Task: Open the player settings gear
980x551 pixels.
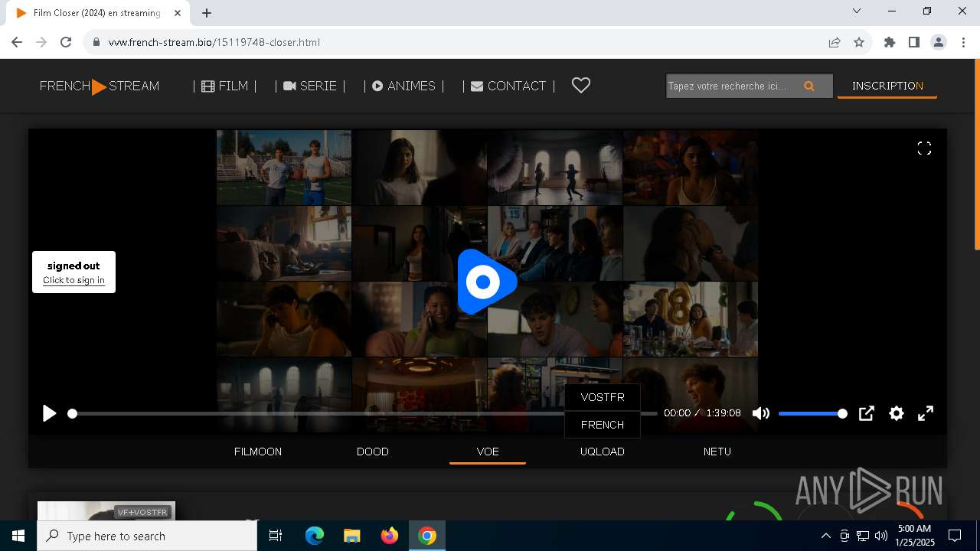Action: click(897, 413)
